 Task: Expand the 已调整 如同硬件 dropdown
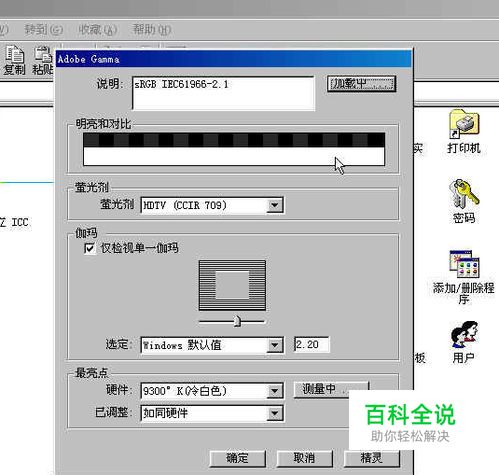275,413
